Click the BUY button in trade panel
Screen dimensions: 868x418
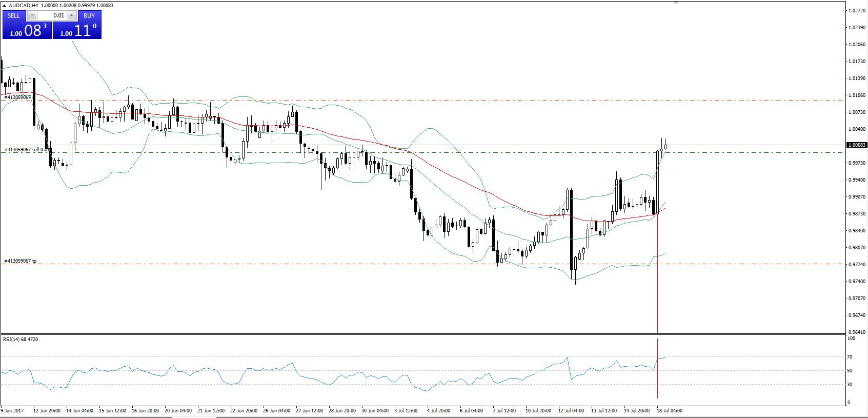[x=89, y=15]
